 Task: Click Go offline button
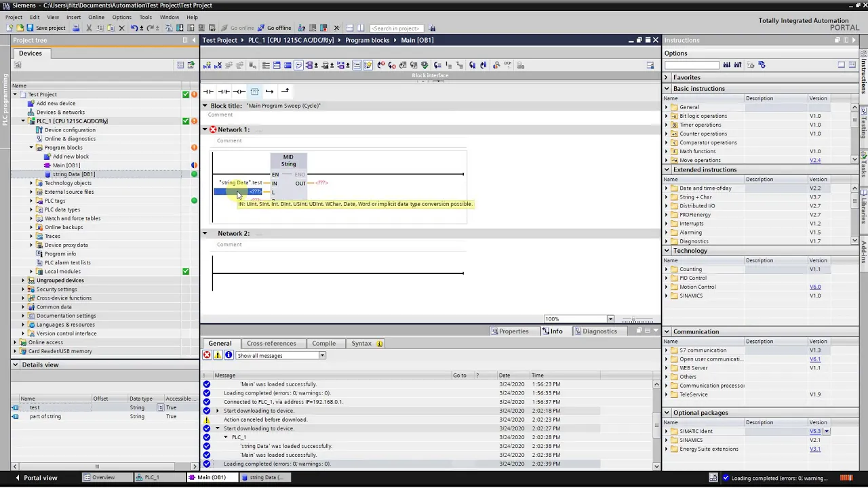(x=274, y=28)
